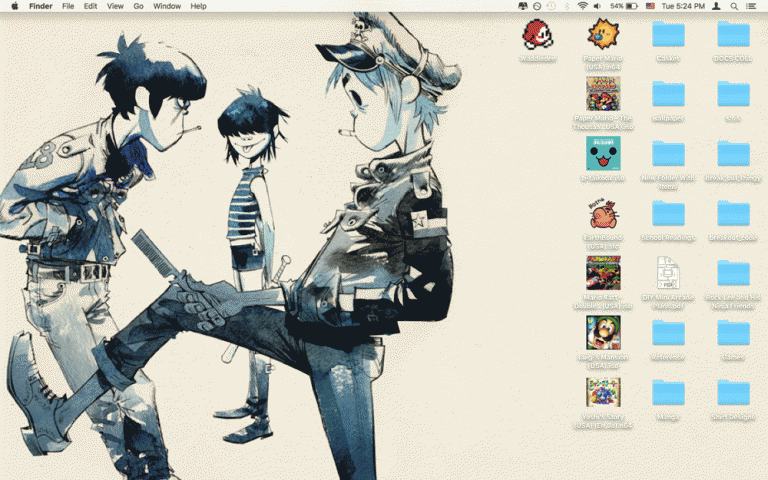Screen dimensions: 768x480
Task: Open the Help menu
Action: (198, 6)
